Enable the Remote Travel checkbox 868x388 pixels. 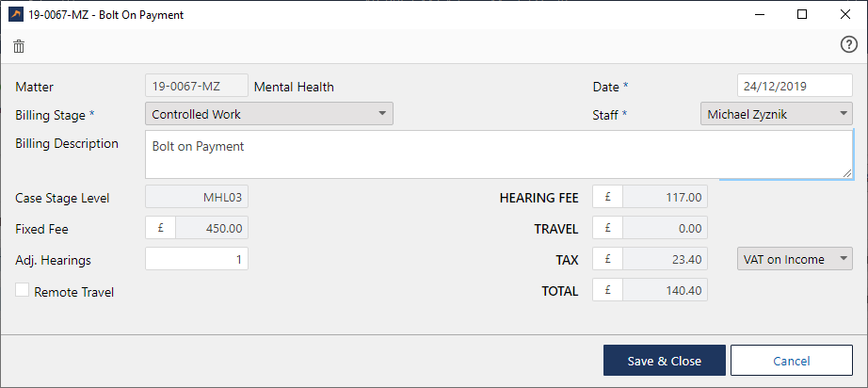tap(23, 291)
